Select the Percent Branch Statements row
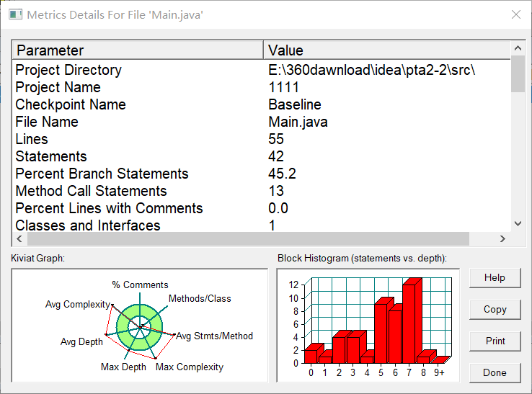Screen dimensions: 532x394 click(261, 174)
